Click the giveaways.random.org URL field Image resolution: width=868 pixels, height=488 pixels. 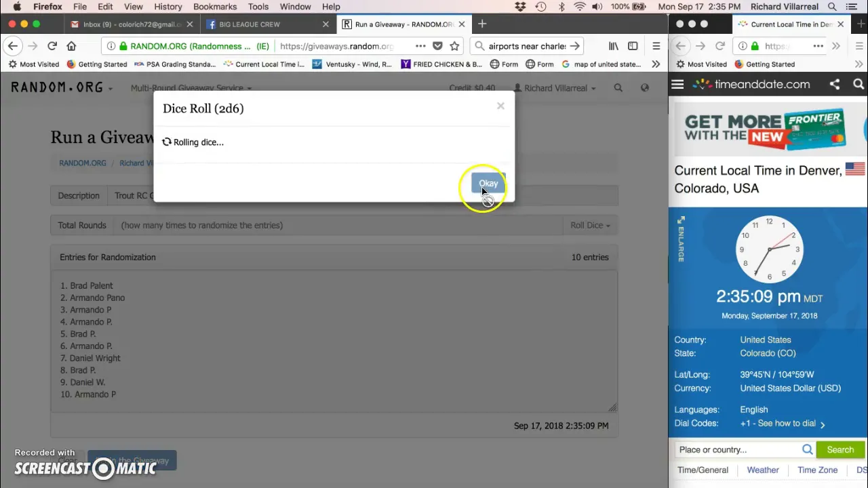click(x=336, y=46)
